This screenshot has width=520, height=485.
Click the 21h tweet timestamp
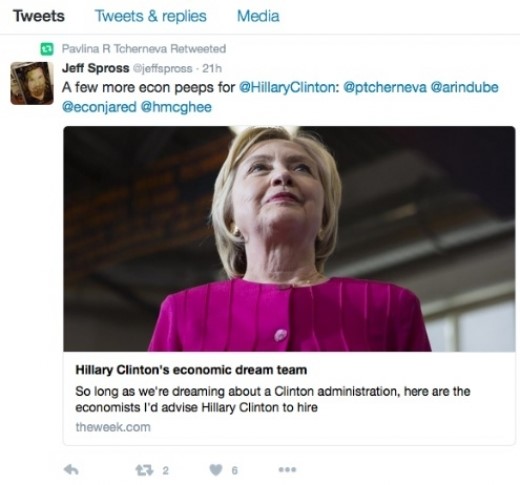212,68
